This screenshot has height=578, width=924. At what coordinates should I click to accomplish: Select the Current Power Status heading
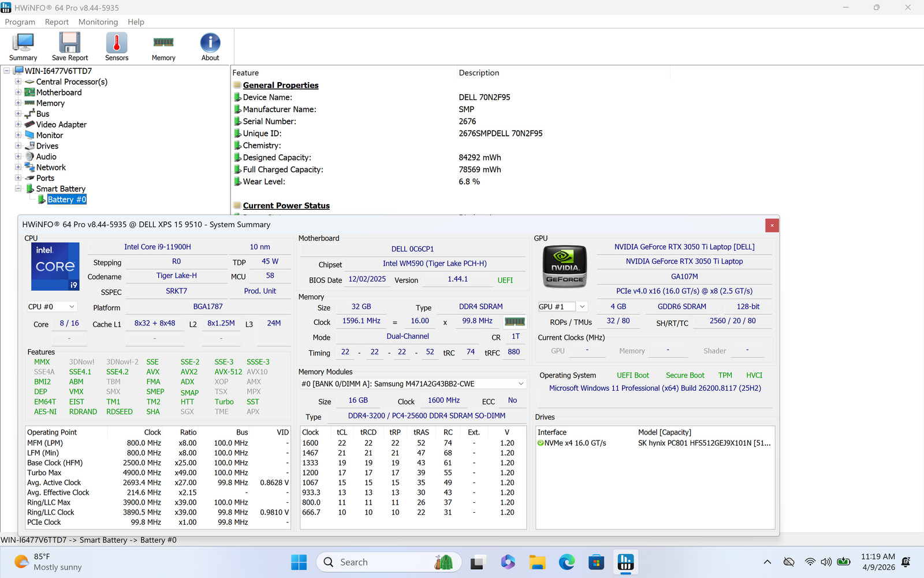(286, 206)
